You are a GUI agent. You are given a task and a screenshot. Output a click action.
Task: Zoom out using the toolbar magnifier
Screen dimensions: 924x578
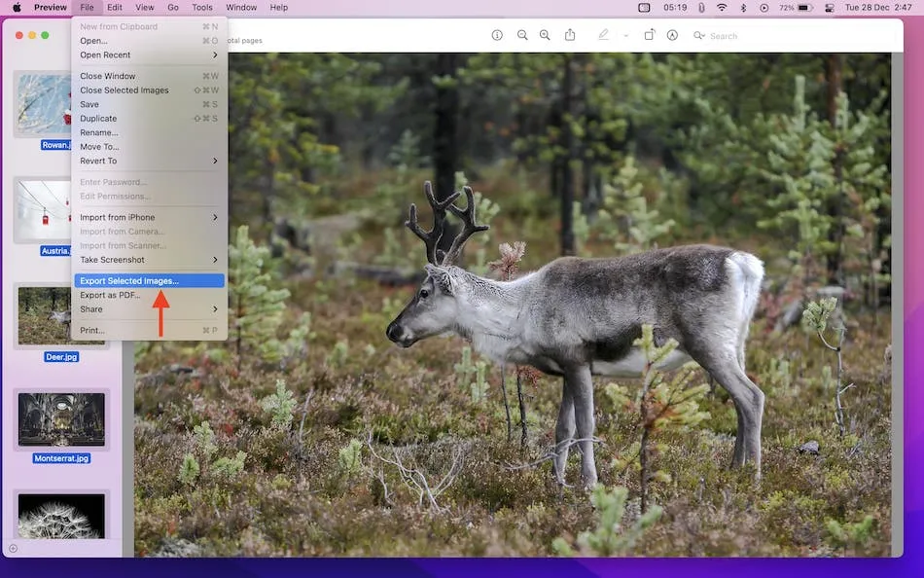point(522,35)
